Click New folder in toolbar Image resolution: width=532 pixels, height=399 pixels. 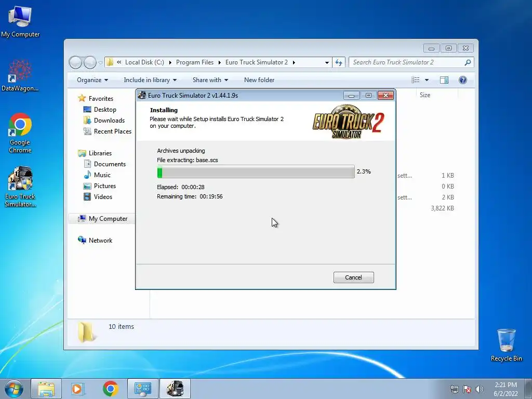pos(259,80)
